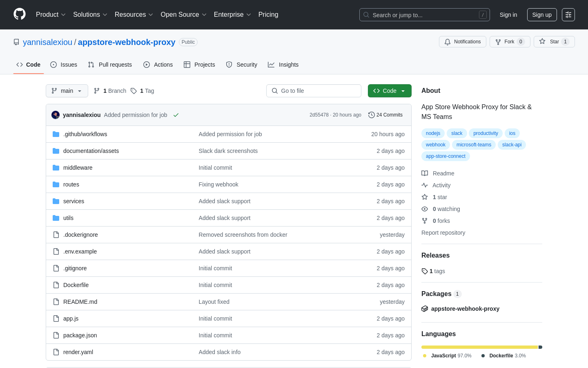Click the star icon beside 1 star
Screen dimensions: 588x368
pos(425,197)
